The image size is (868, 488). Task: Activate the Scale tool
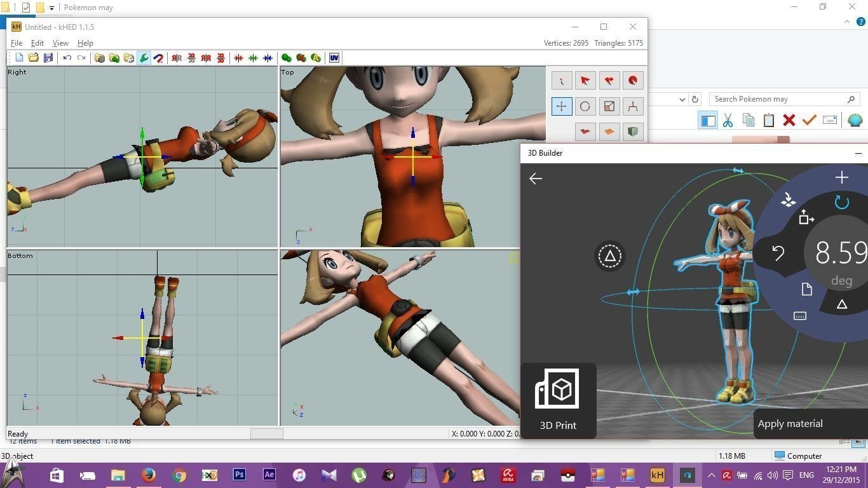click(x=609, y=106)
